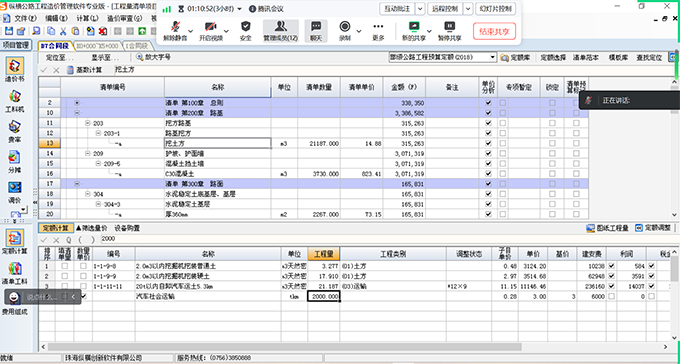Image resolution: width=680 pixels, height=364 pixels.
Task: Switch to the 设备购置 tab
Action: (127, 228)
